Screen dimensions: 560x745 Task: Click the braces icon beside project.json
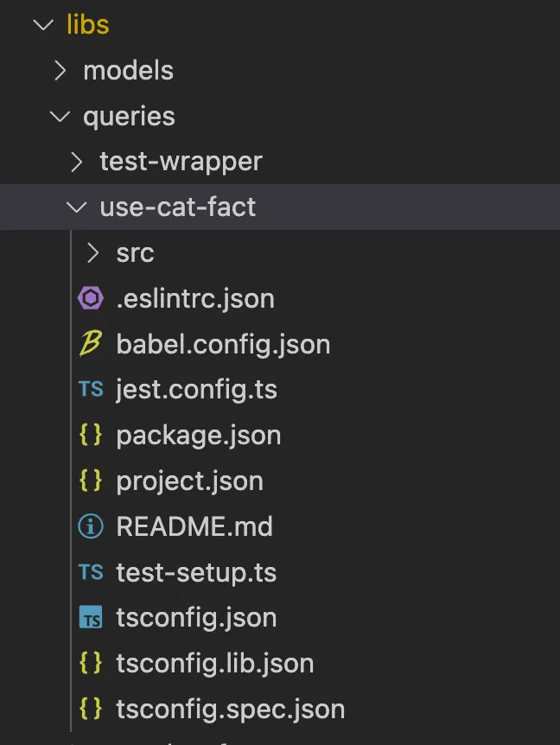pyautogui.click(x=91, y=481)
